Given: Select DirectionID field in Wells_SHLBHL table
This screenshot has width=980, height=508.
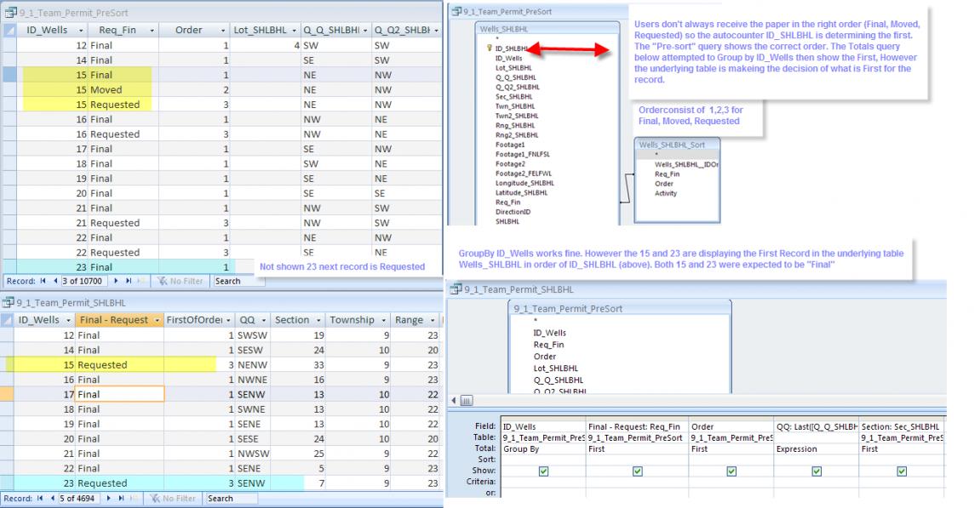Looking at the screenshot, I should (x=513, y=212).
